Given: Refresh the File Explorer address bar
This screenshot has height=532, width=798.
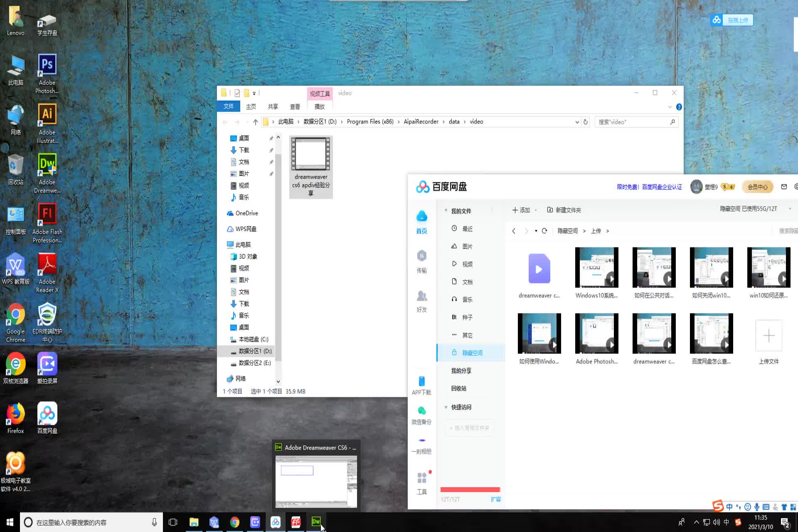Looking at the screenshot, I should [586, 122].
